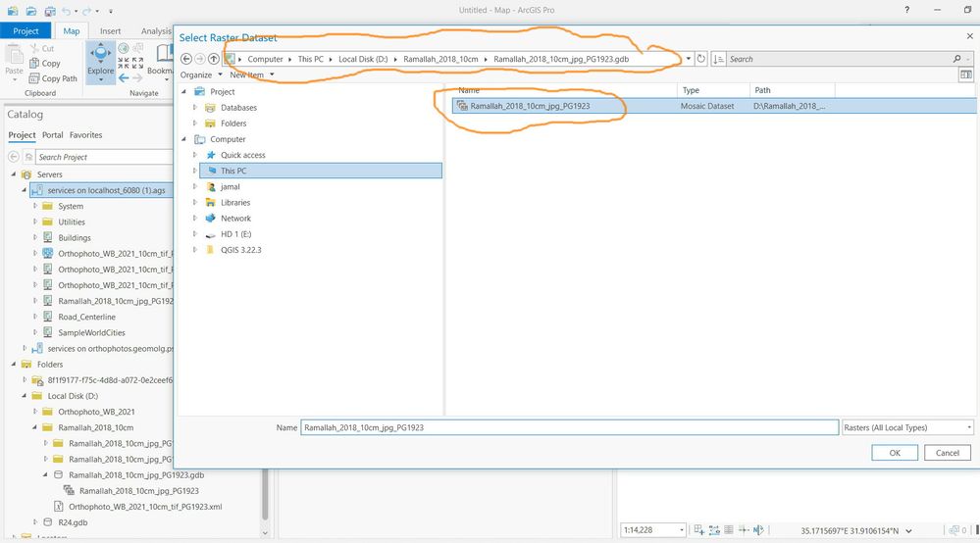Click the Redo arrow icon
The width and height of the screenshot is (980, 543).
pyautogui.click(x=87, y=11)
